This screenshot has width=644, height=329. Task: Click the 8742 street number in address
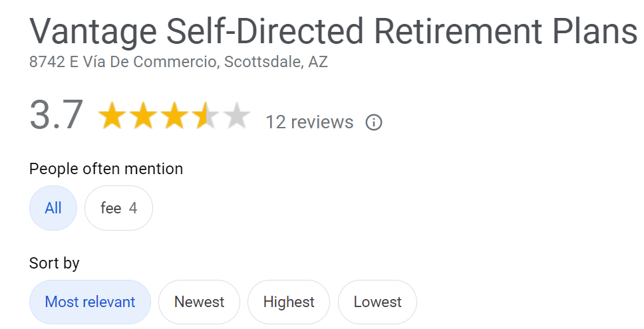47,62
